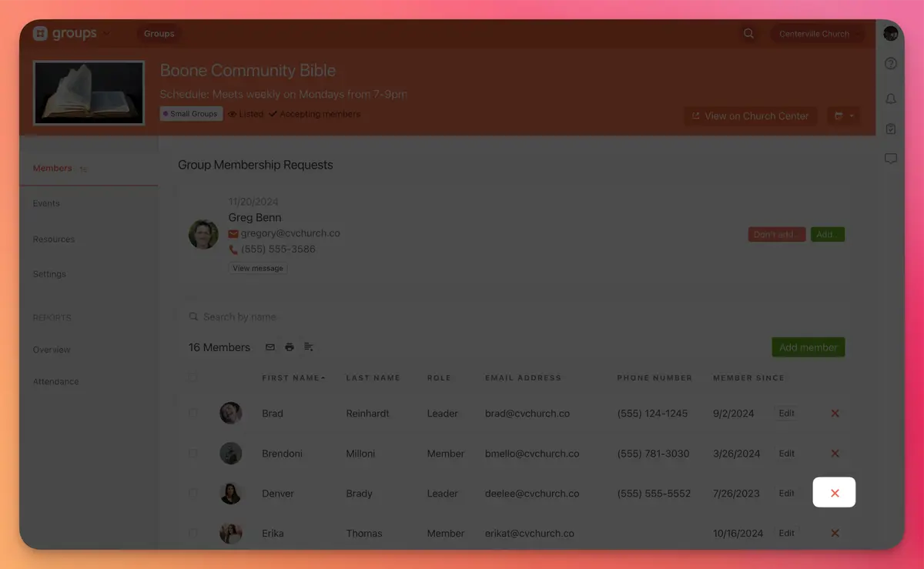
Task: Open Brad Reinhardt's avatar photo
Action: 231,413
